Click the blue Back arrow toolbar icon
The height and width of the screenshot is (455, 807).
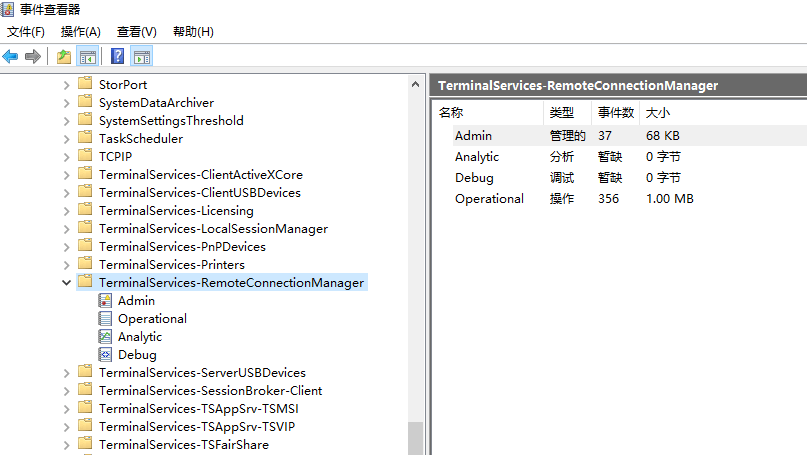click(10, 56)
